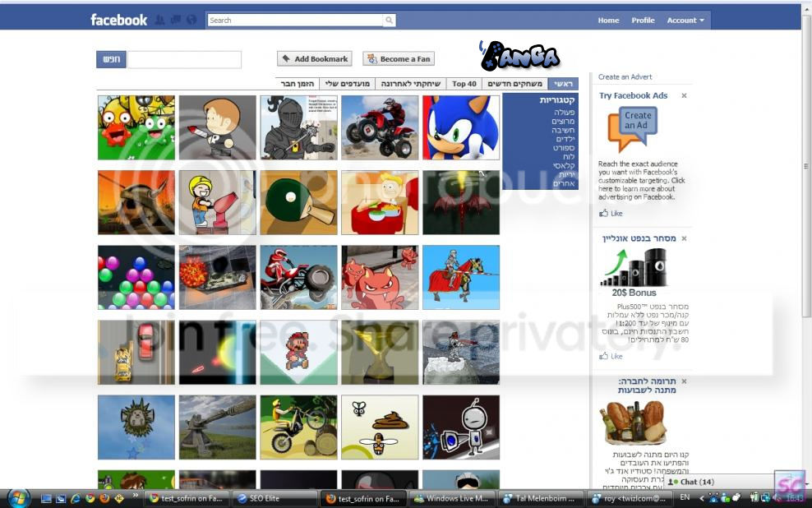
Task: Open the Sonic the hedgehog game thumbnail
Action: point(461,127)
